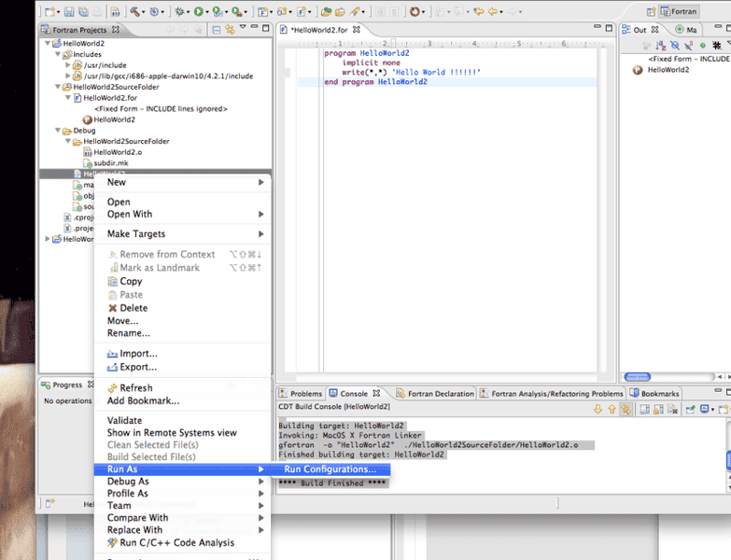This screenshot has width=731, height=560.
Task: Click the console scroll-down arrow icon
Action: tap(598, 409)
